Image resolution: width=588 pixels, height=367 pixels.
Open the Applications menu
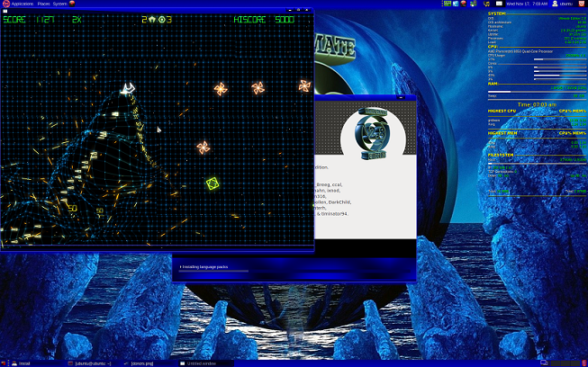click(x=23, y=4)
